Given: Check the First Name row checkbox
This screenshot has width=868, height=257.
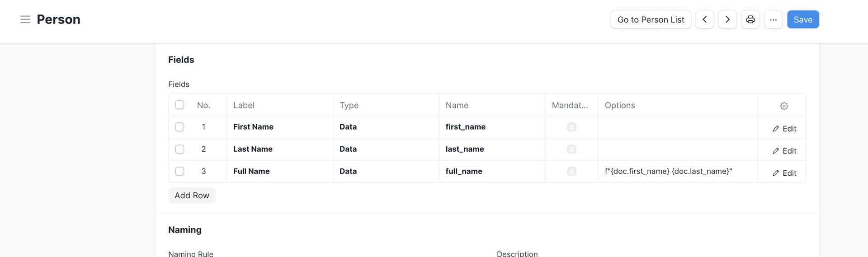Looking at the screenshot, I should [x=179, y=127].
